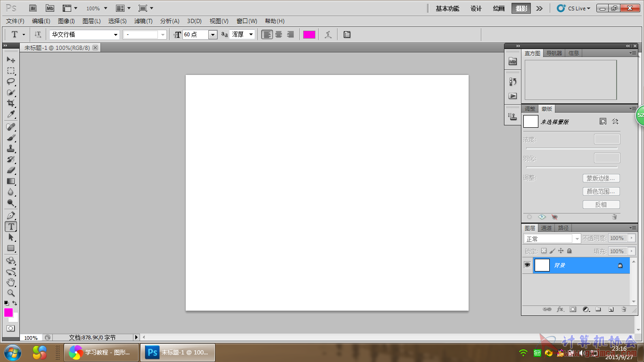Screen dimensions: 644x362
Task: Click the 未标题-1 document tab
Action: [x=57, y=48]
